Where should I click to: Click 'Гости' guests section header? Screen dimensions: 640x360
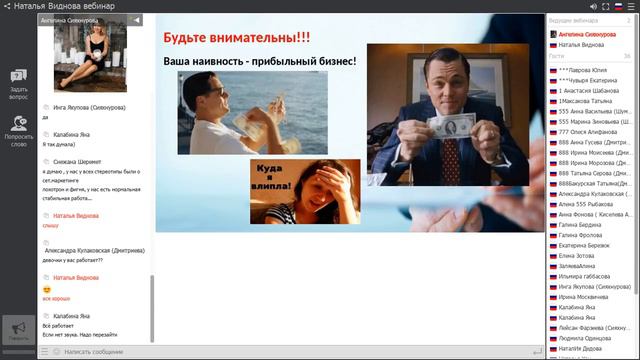click(556, 56)
